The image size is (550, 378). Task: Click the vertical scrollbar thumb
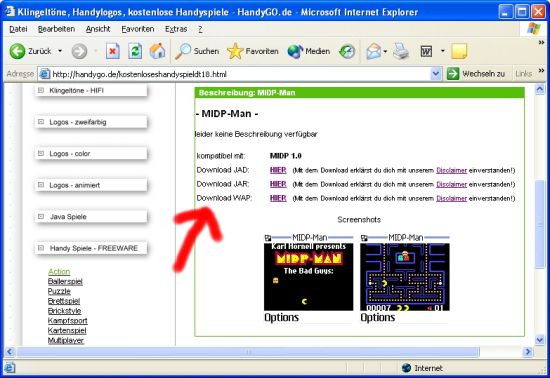[x=540, y=224]
